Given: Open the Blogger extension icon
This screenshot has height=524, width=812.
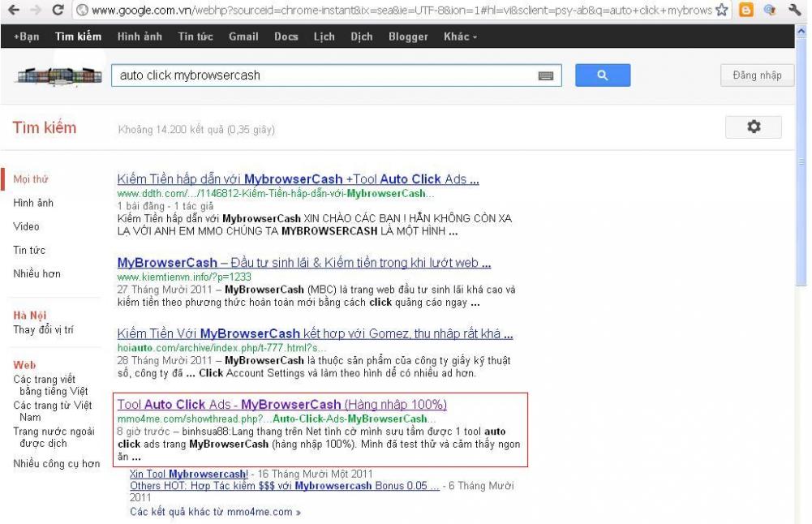Looking at the screenshot, I should (x=745, y=10).
